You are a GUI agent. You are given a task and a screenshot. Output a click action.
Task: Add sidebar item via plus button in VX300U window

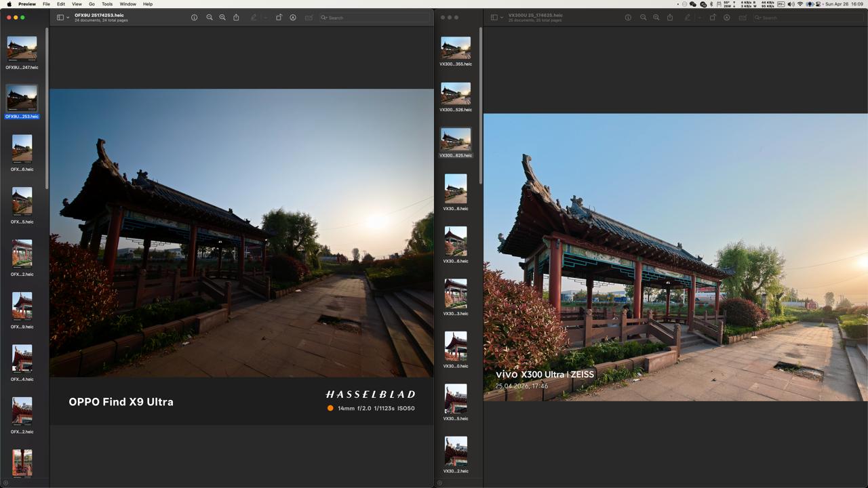439,483
